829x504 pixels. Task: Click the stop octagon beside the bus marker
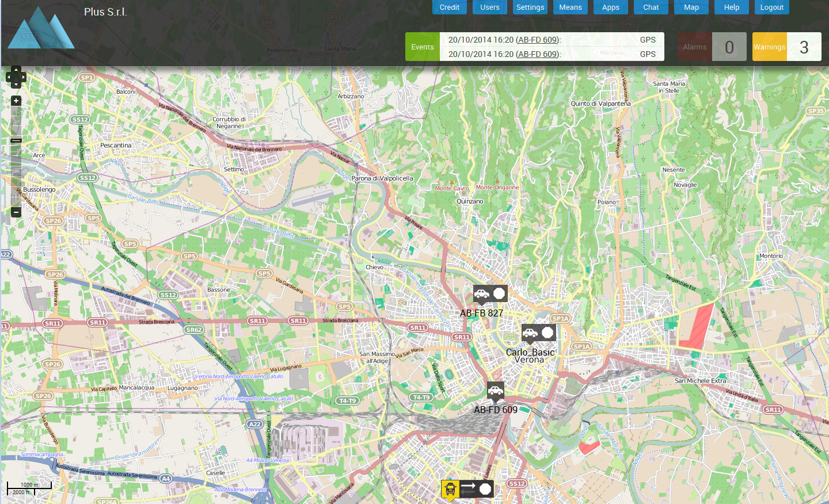point(485,489)
